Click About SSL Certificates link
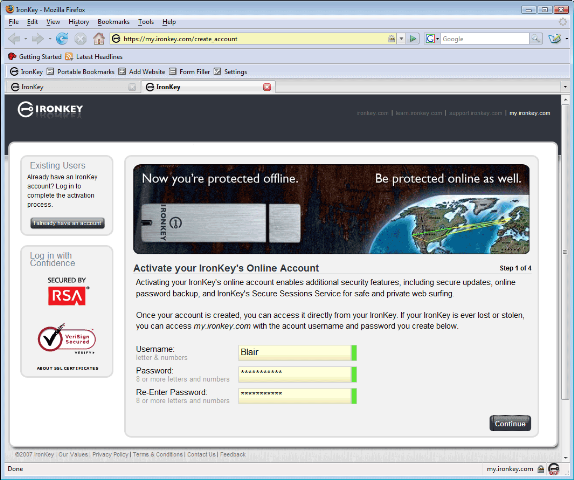This screenshot has width=574, height=480. pyautogui.click(x=67, y=368)
